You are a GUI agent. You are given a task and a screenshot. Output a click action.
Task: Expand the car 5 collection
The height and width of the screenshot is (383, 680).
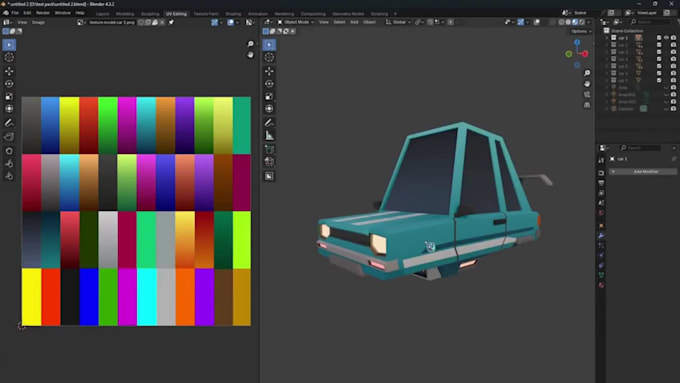(607, 66)
